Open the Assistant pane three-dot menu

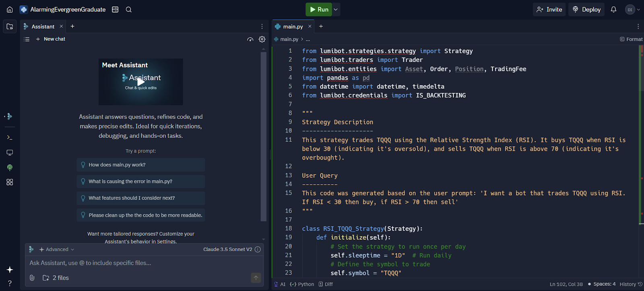point(262,27)
